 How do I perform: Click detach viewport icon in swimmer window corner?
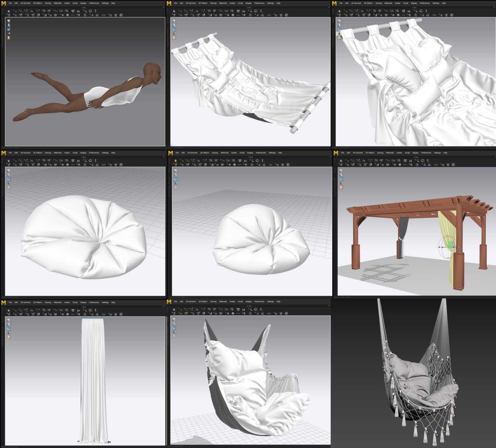pos(164,7)
